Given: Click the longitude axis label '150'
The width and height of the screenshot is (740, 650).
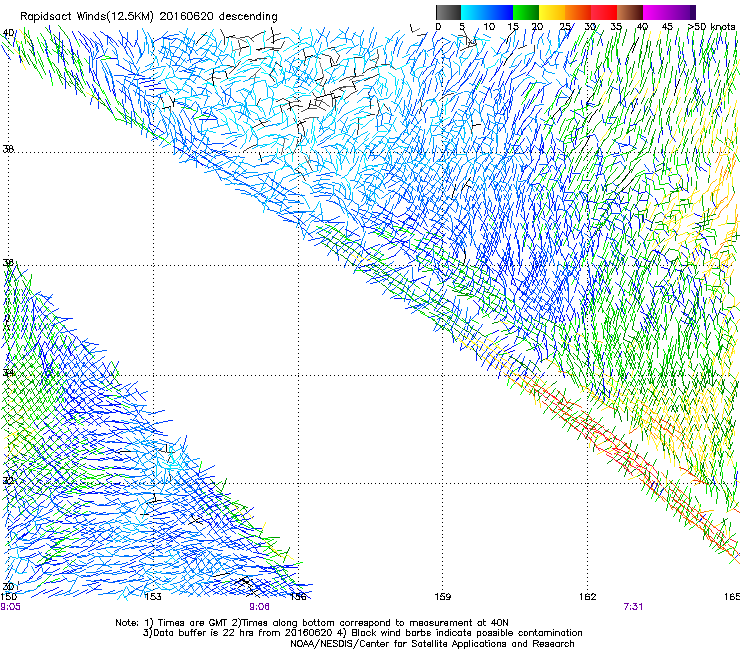Looking at the screenshot, I should click(9, 597).
